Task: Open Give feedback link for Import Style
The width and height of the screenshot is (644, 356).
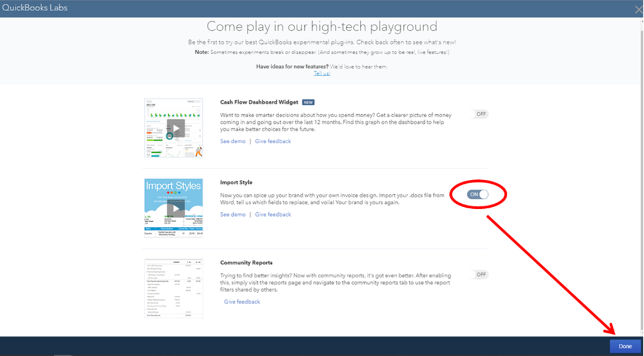Action: [x=273, y=214]
